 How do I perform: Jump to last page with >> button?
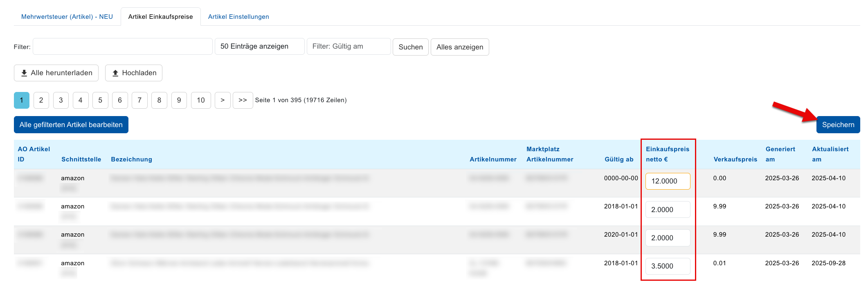click(243, 100)
